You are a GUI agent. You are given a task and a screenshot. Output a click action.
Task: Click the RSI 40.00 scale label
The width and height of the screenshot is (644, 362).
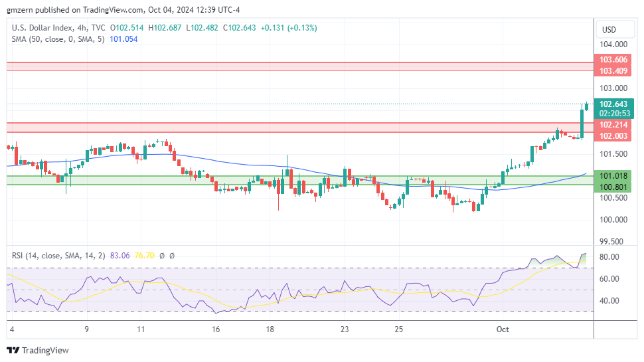click(609, 301)
